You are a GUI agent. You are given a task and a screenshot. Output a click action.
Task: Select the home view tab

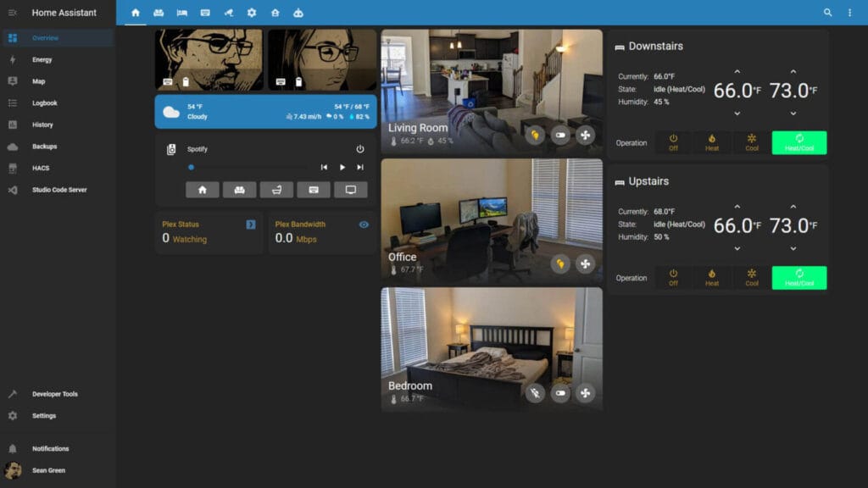point(136,13)
